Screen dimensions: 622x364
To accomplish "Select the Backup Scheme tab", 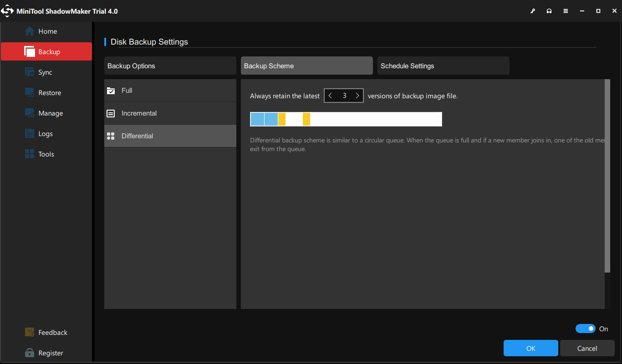I will pos(307,66).
